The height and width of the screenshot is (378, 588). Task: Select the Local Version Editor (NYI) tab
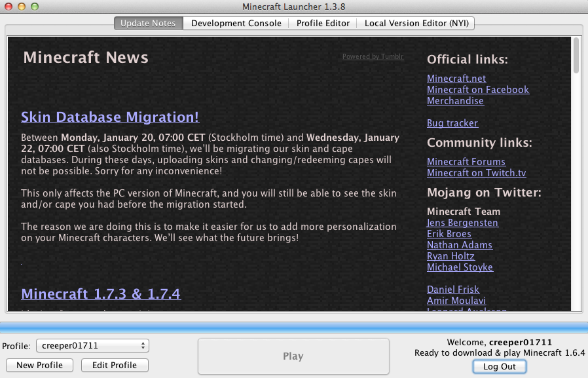[x=416, y=23]
